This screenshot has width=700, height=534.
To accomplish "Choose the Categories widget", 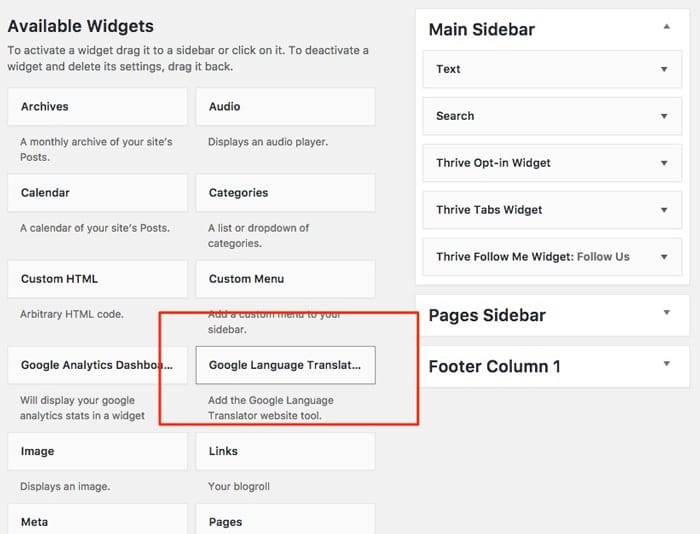I will click(x=285, y=193).
